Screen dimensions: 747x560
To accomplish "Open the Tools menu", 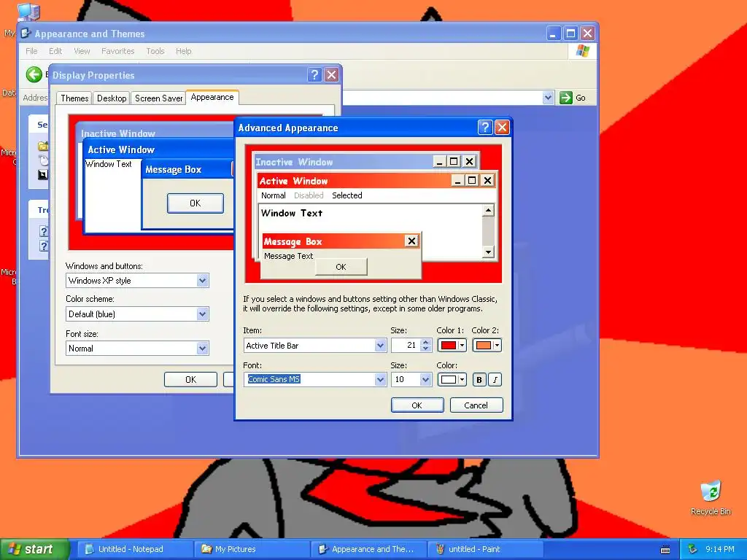I will tap(155, 51).
